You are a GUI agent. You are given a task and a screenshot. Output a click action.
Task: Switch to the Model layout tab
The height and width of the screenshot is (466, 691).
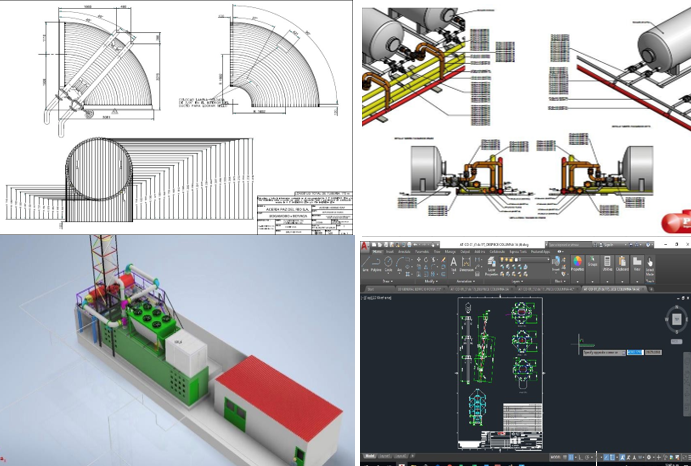coord(371,457)
